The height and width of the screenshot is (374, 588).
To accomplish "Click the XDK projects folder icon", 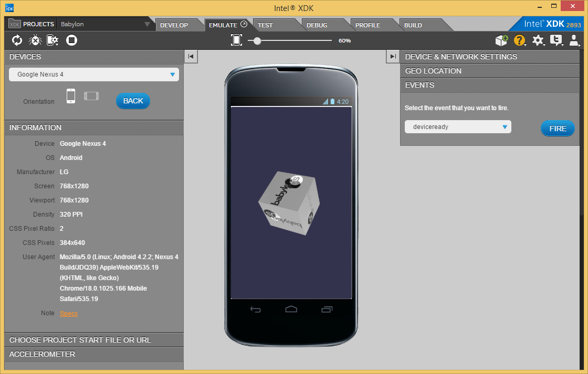I will click(14, 24).
